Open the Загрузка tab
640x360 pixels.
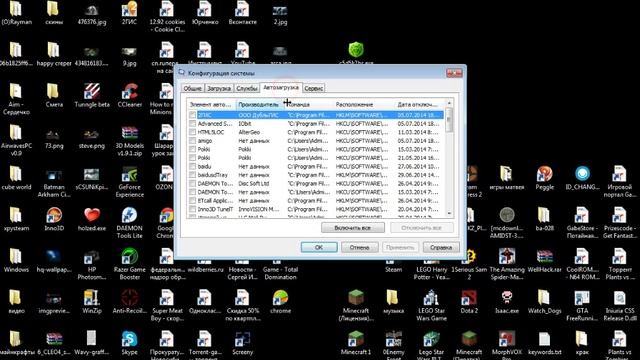pos(219,88)
